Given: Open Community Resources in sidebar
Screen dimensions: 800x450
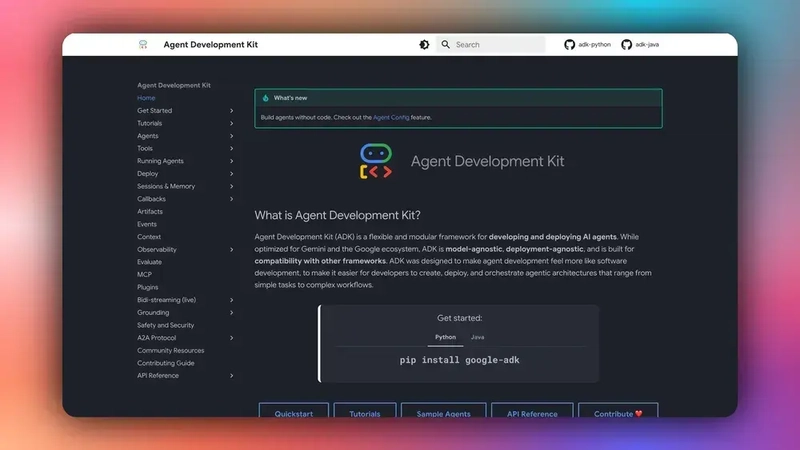Looking at the screenshot, I should (x=170, y=351).
